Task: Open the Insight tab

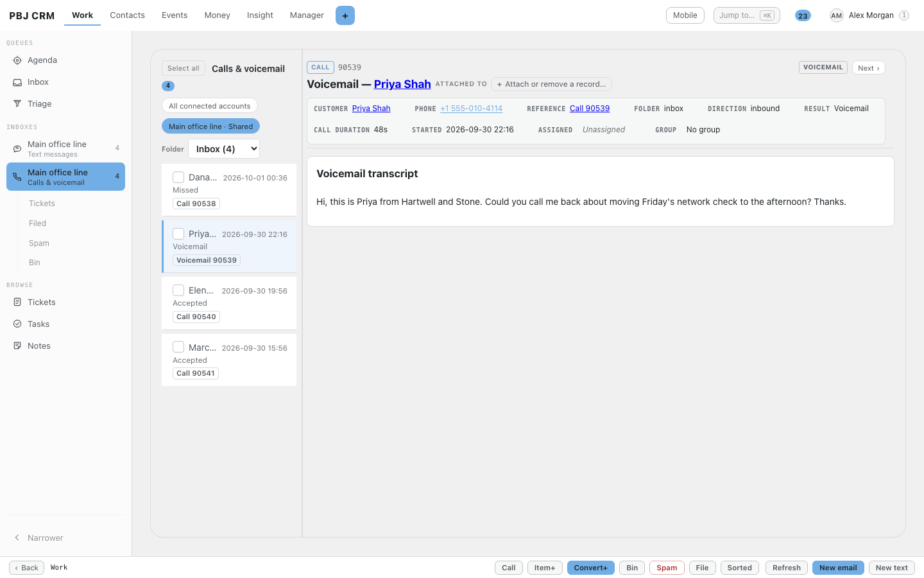Action: click(x=260, y=15)
